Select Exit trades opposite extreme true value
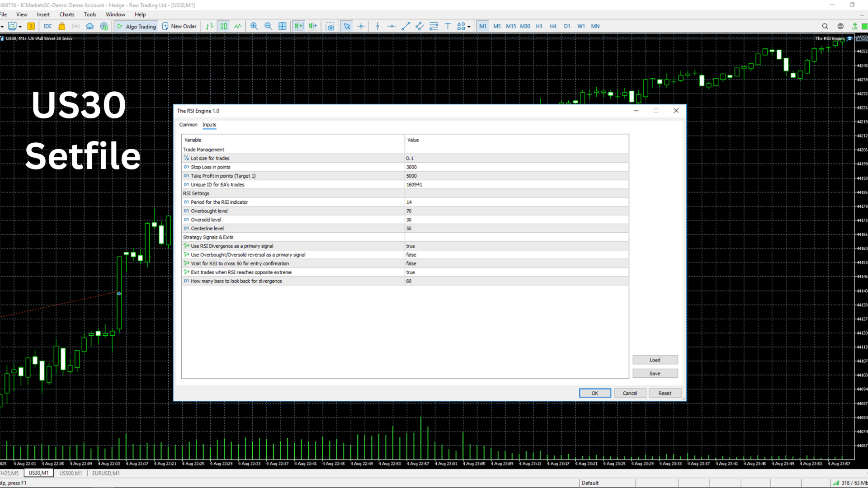This screenshot has width=868, height=488. tap(516, 272)
